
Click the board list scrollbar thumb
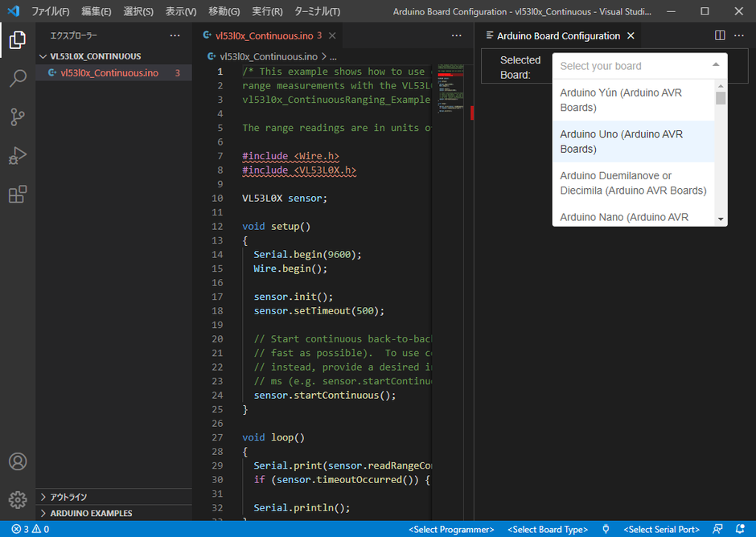coord(721,98)
